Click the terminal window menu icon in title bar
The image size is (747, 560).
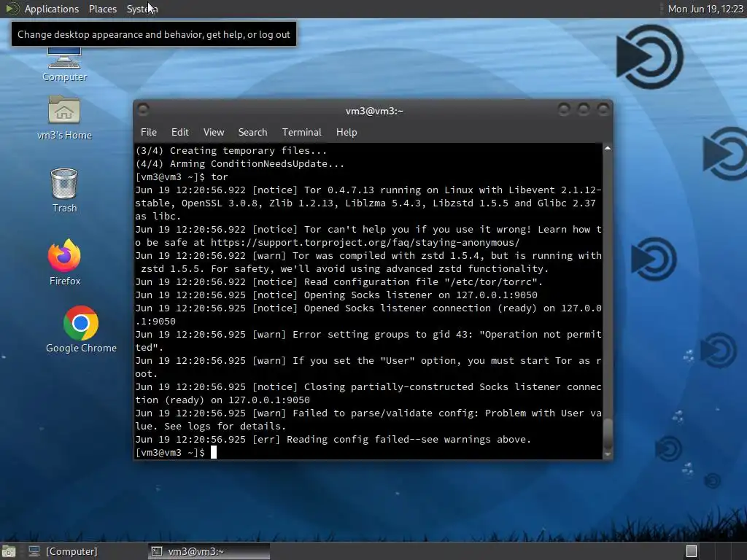click(x=143, y=110)
